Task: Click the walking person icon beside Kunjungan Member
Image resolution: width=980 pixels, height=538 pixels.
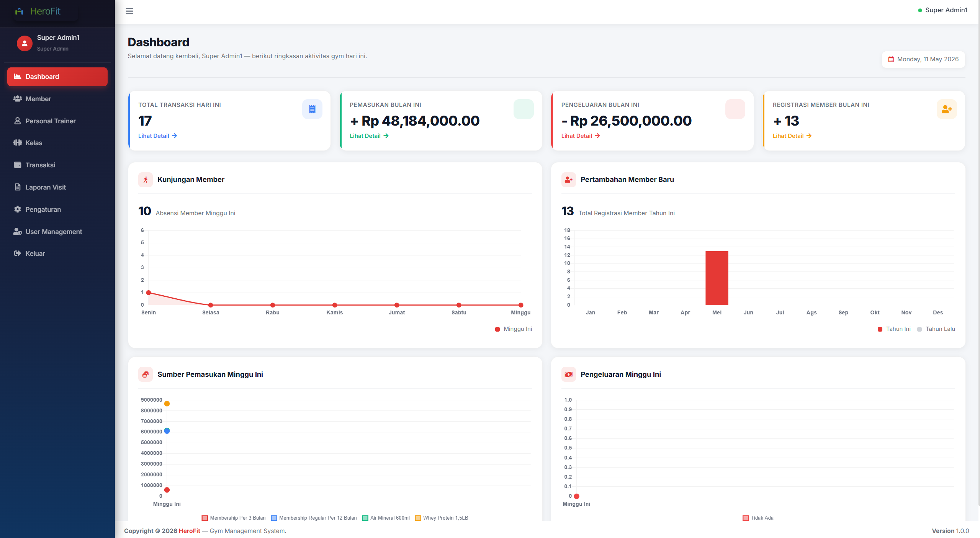Action: (x=146, y=180)
